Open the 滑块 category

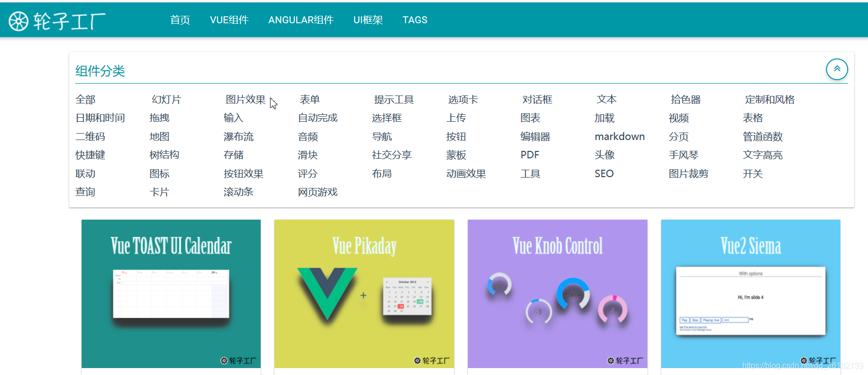coord(308,155)
